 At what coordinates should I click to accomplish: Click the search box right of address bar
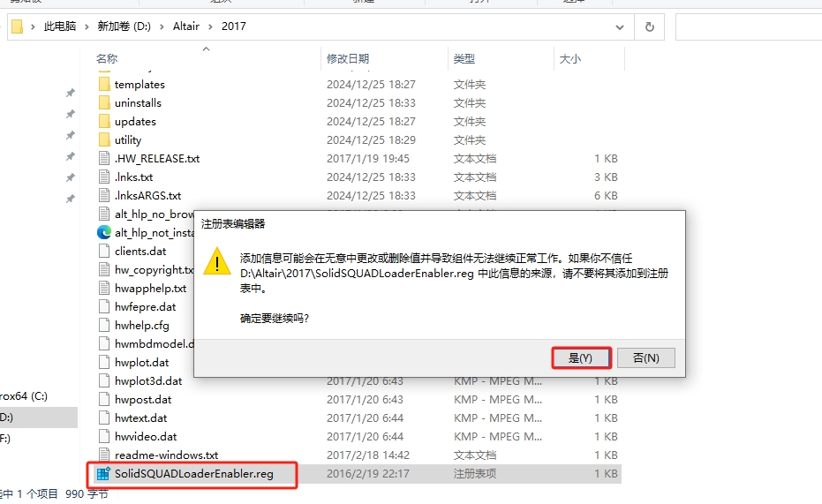coord(749,27)
